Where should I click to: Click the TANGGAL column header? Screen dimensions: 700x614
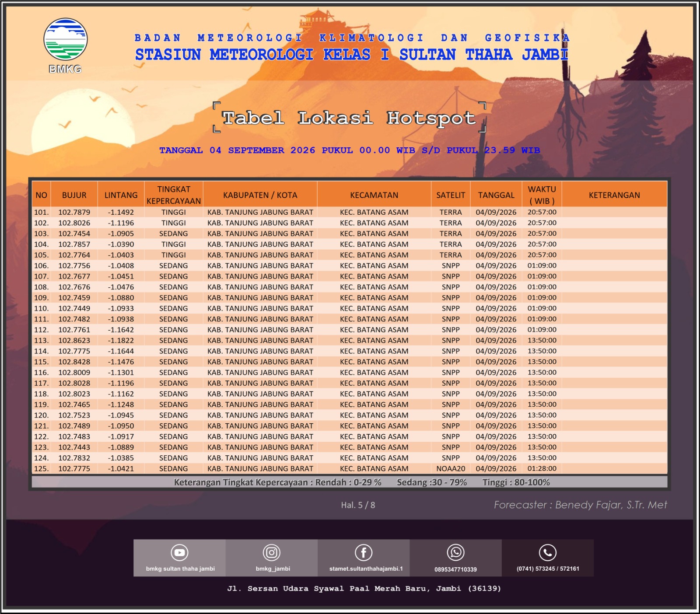click(496, 195)
